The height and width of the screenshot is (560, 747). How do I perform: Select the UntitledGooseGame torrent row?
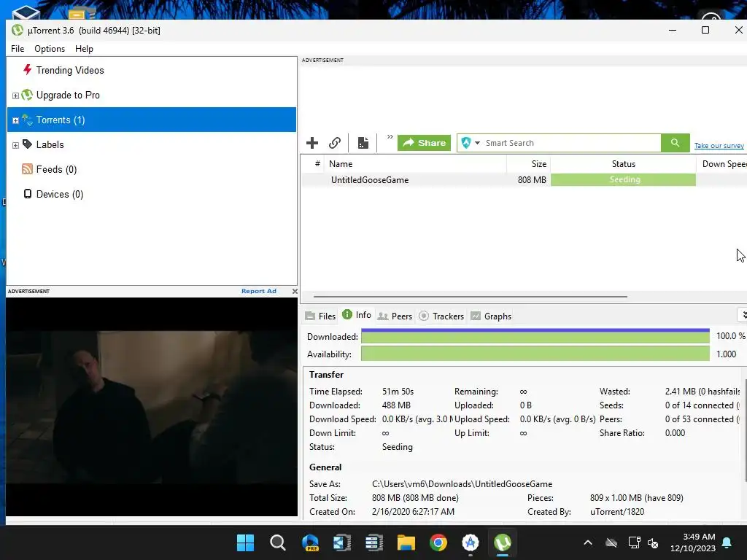pyautogui.click(x=524, y=179)
